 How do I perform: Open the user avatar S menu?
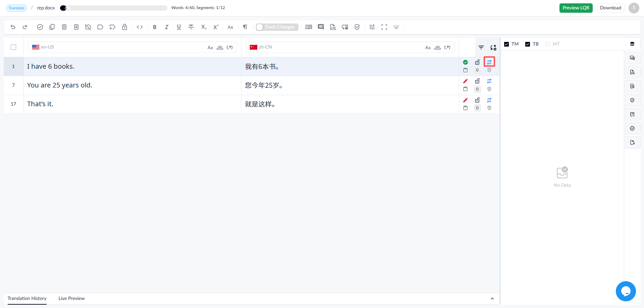click(x=634, y=8)
